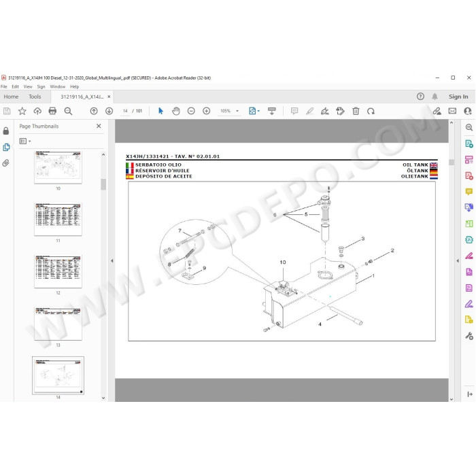Send the file by email icon

point(452,111)
